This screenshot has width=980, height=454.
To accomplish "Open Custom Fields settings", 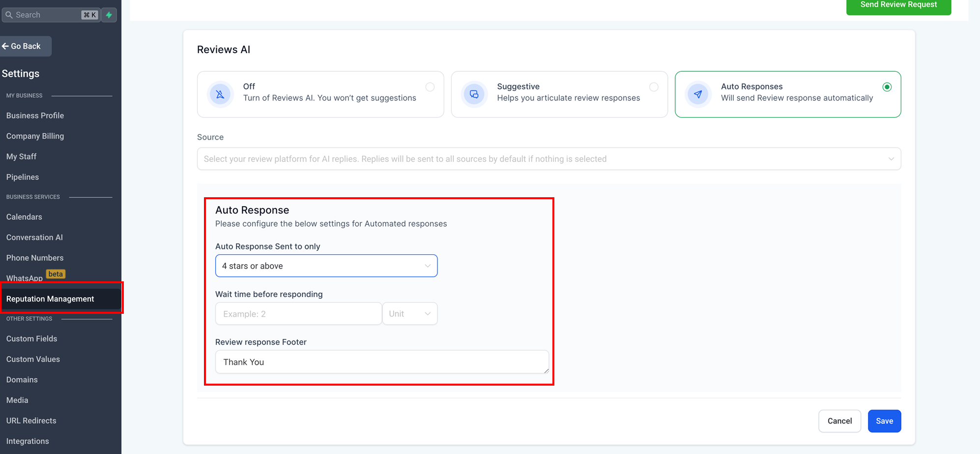I will click(31, 339).
